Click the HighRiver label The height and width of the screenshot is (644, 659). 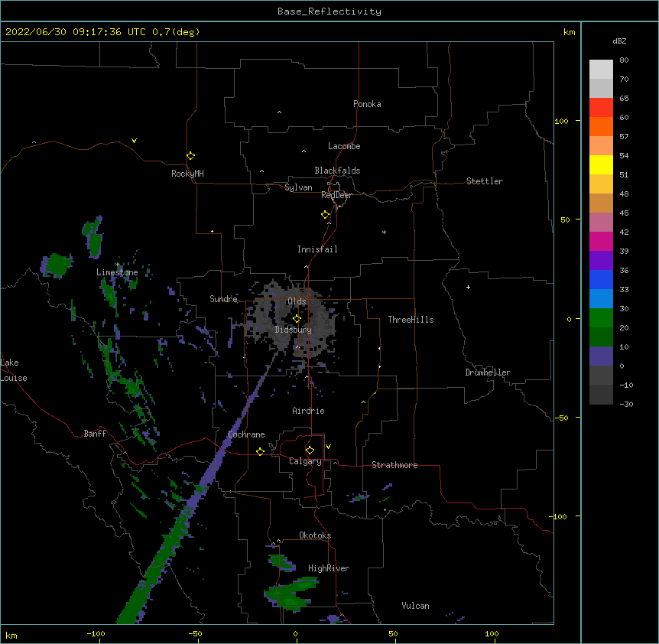[329, 568]
